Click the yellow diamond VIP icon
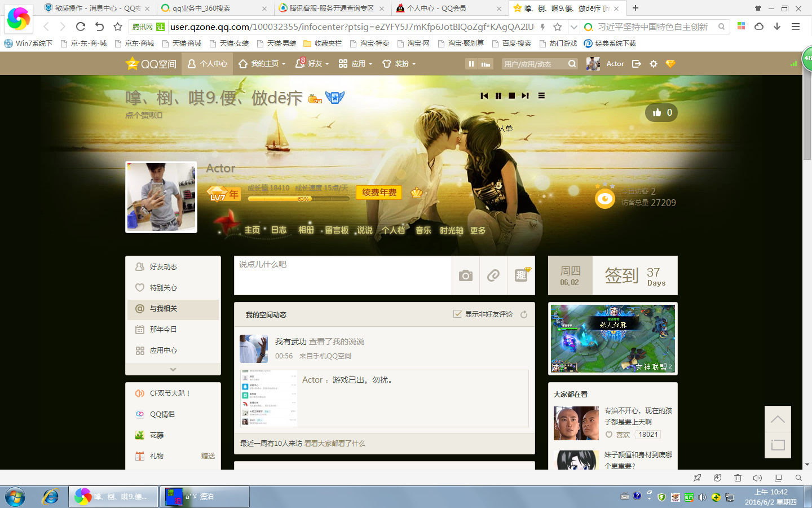The width and height of the screenshot is (812, 508). (670, 64)
